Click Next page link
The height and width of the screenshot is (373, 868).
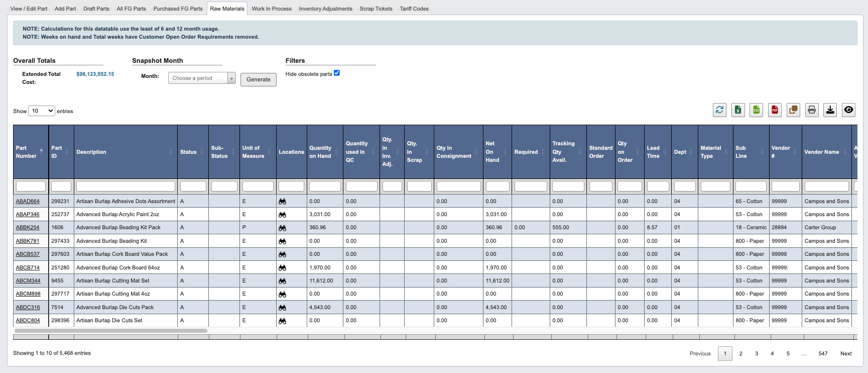[846, 353]
